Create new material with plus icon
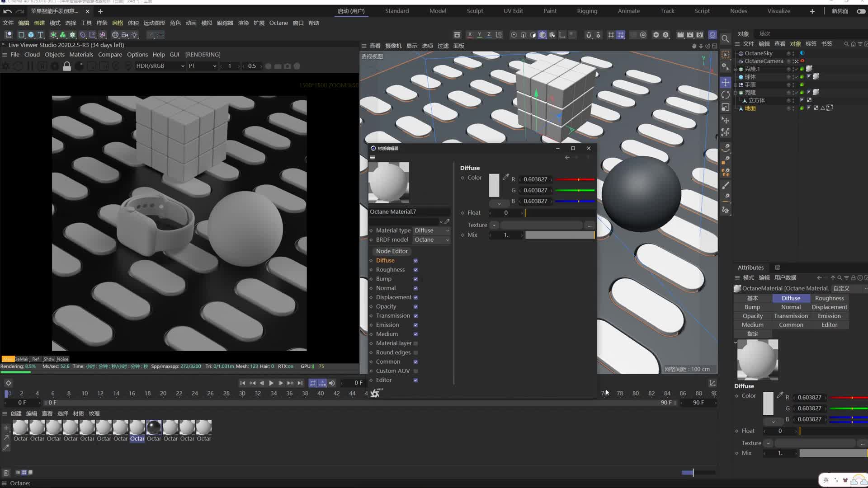Screen dimensions: 868x488 [x=6, y=428]
